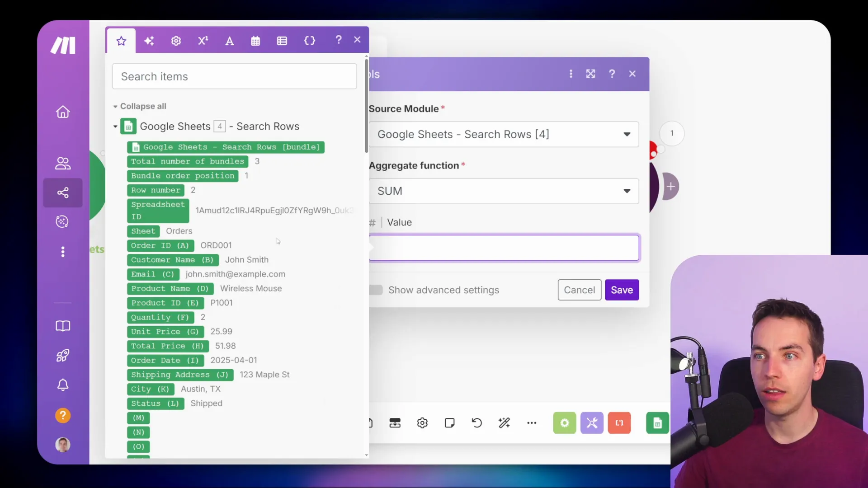Insert the Order Date (I) pill
Viewport: 868px width, 488px height.
[165, 361]
